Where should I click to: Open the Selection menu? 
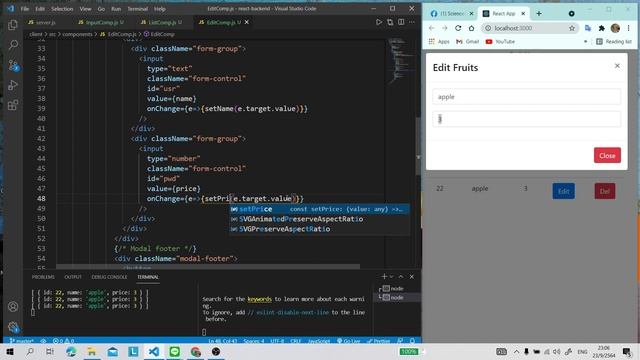[x=62, y=9]
